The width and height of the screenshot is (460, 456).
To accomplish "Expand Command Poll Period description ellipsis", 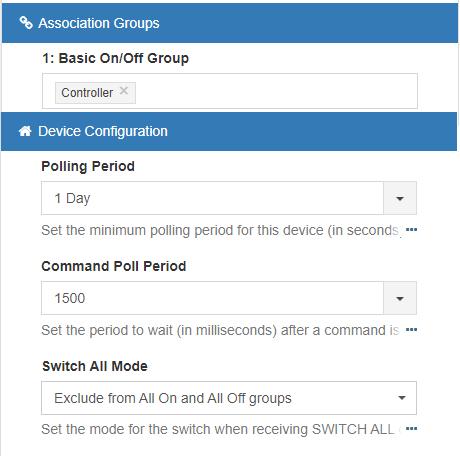I will (411, 330).
